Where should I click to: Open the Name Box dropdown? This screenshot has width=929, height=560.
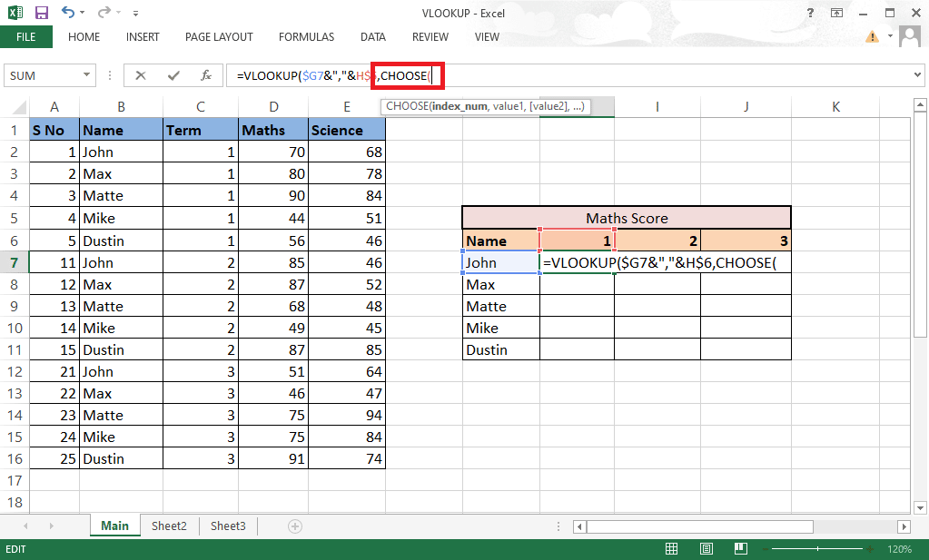point(86,75)
